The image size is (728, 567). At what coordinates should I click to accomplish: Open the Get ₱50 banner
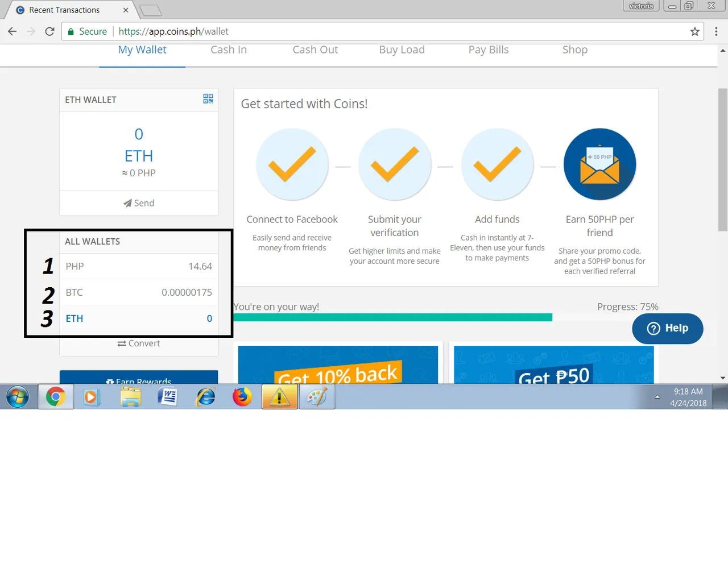click(x=554, y=365)
